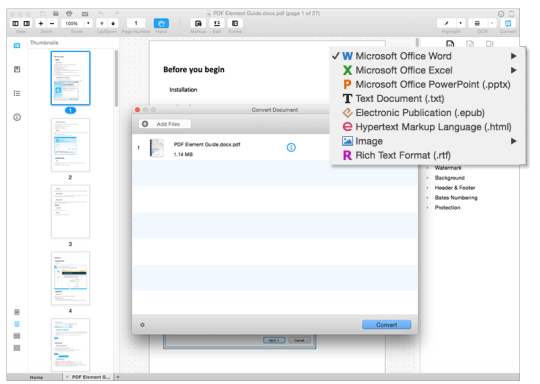
Task: Open the Forms tool
Action: pos(235,23)
